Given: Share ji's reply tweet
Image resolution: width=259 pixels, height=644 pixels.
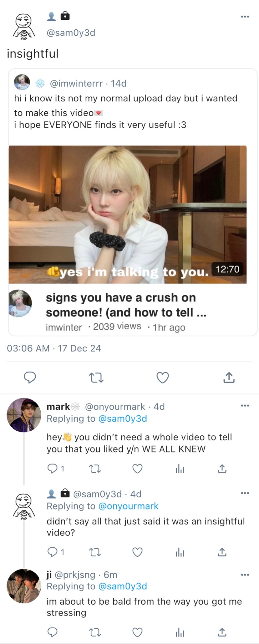Looking at the screenshot, I should point(222,633).
